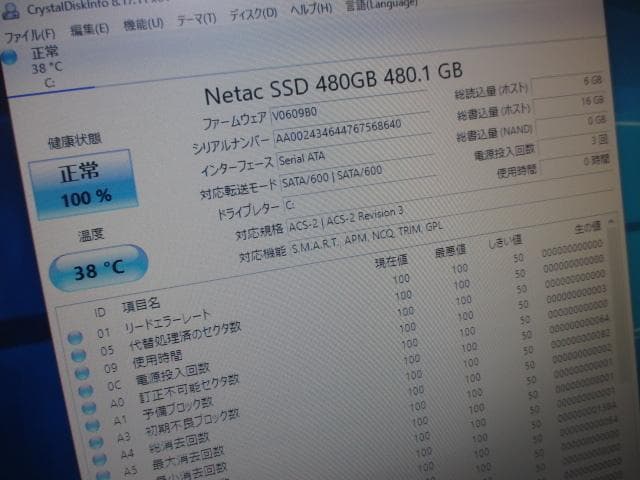Click status icon of row A0 訂正不可能セクタ数
640x480 pixels.
(x=89, y=408)
